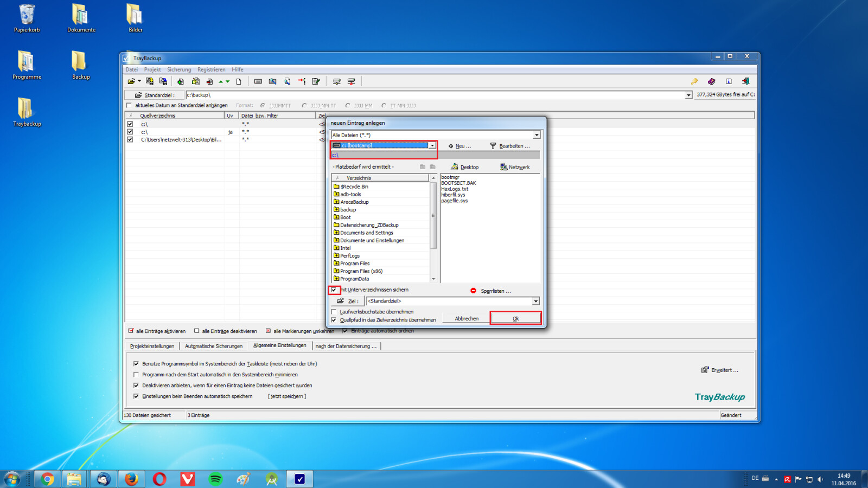Viewport: 868px width, 488px height.
Task: Click the blue info icon in toolbar
Action: 729,81
